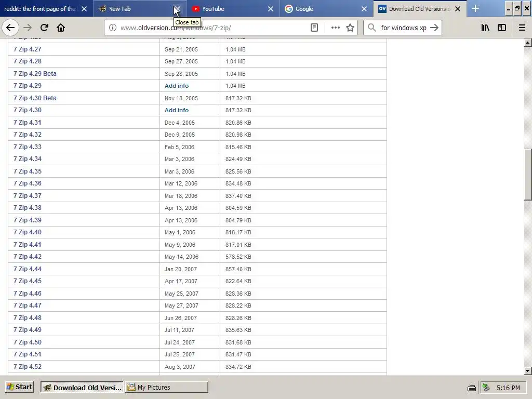Image resolution: width=532 pixels, height=399 pixels.
Task: Go to the home page
Action: [x=61, y=28]
